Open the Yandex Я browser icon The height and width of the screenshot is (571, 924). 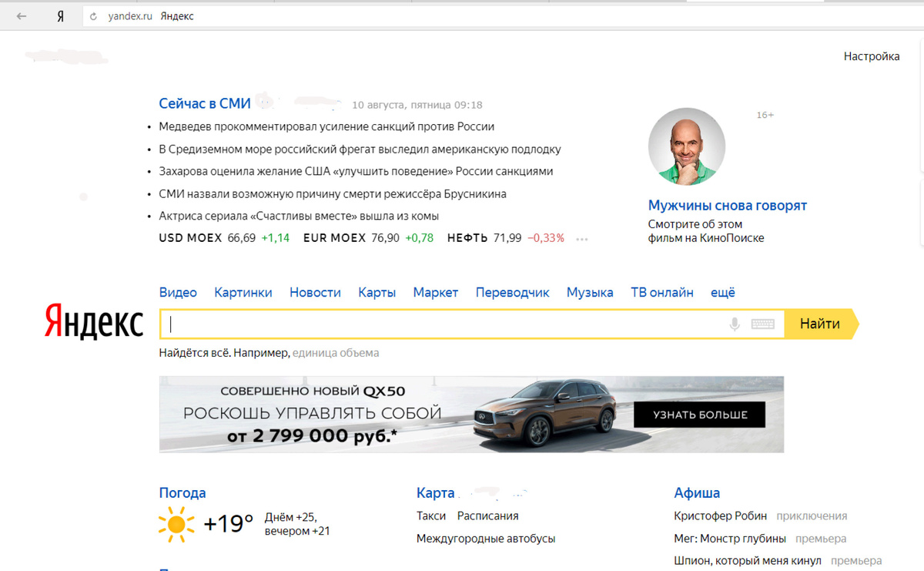[60, 16]
